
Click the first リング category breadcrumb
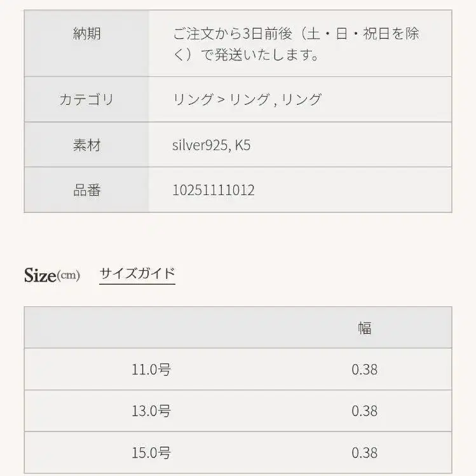pyautogui.click(x=193, y=99)
